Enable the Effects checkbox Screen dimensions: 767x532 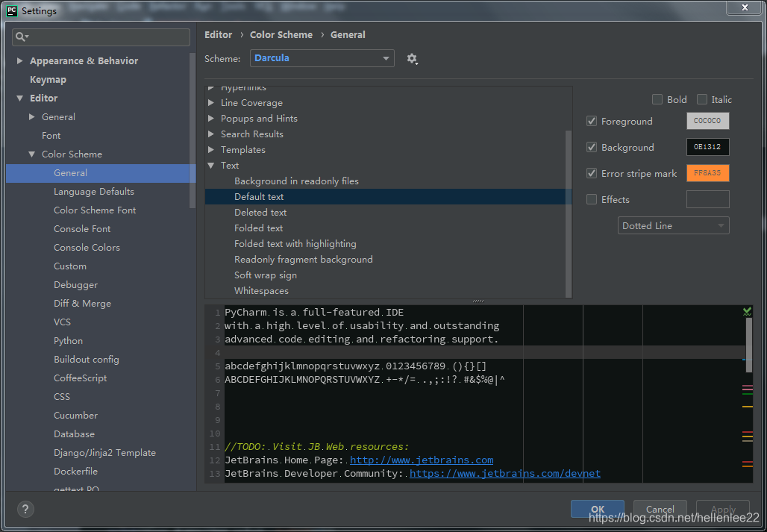[x=592, y=199]
